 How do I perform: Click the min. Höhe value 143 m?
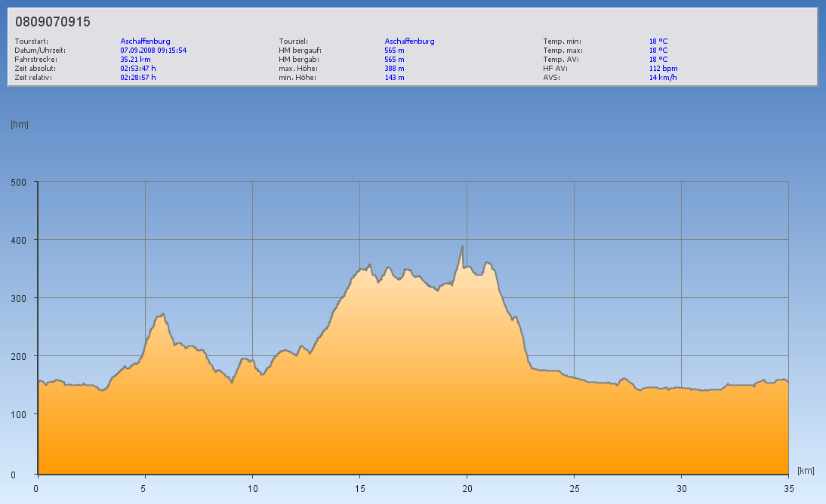[x=394, y=77]
